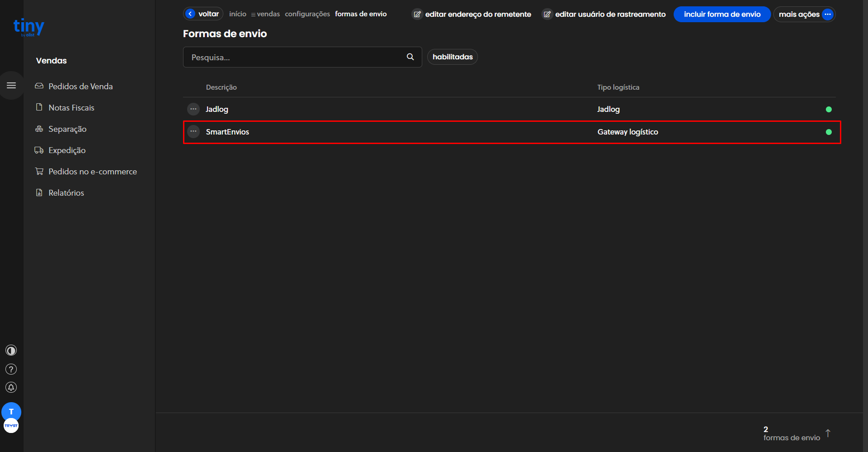Go to Notas Fiscais
The image size is (868, 452).
click(72, 107)
